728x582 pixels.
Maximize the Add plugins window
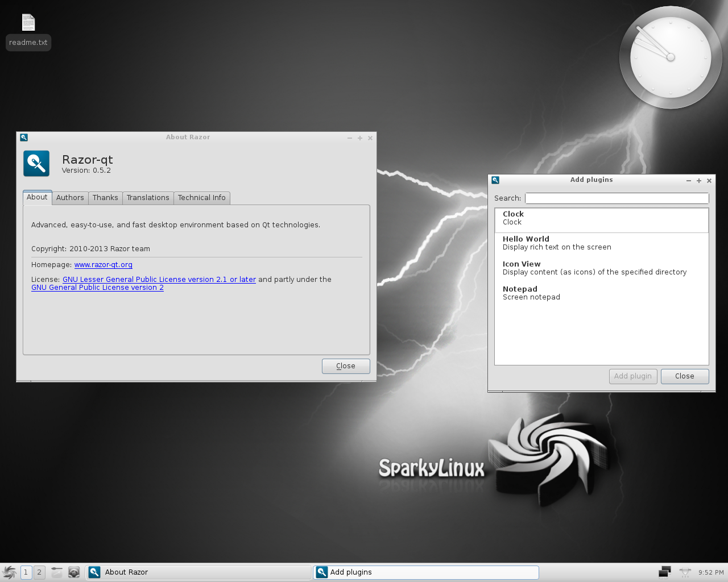point(699,181)
